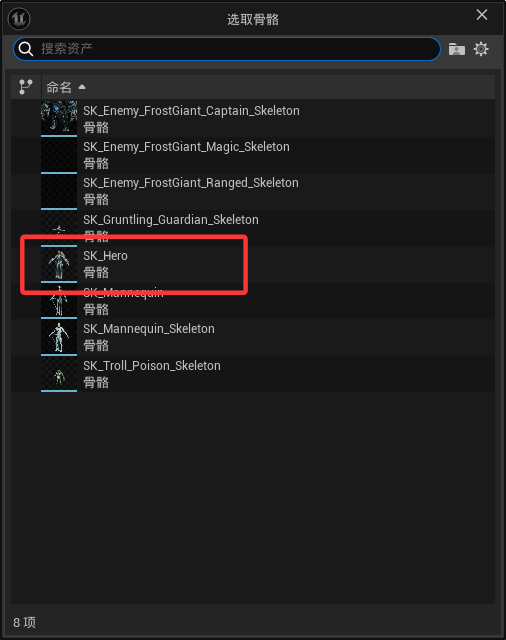Click the Unreal Engine logo icon
The width and height of the screenshot is (506, 640).
coord(19,19)
